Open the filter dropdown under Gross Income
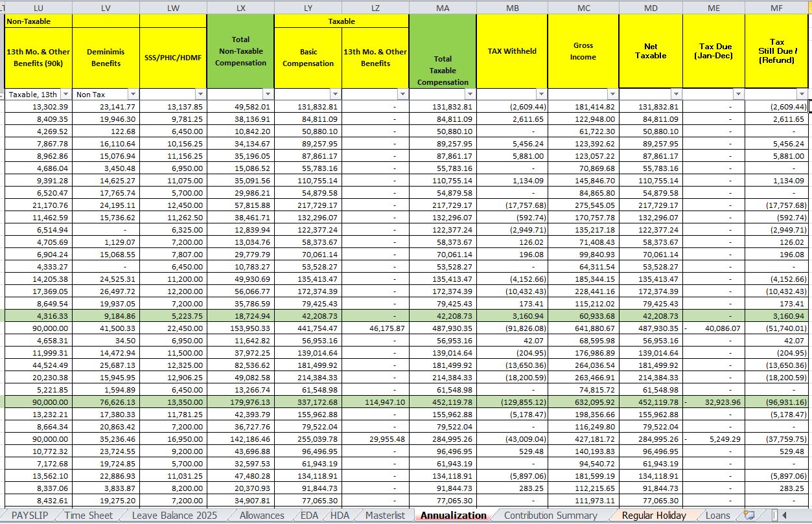The height and width of the screenshot is (524, 812). (x=612, y=95)
